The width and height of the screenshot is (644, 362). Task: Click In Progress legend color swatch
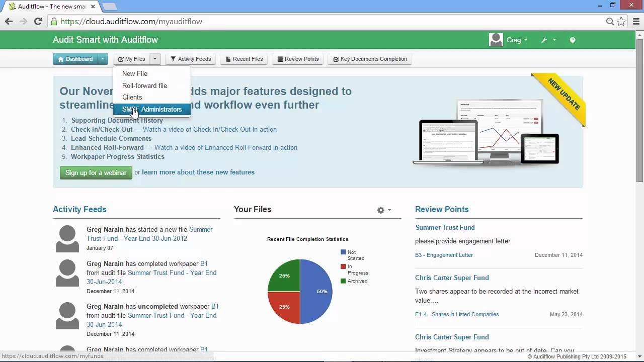[x=343, y=266]
